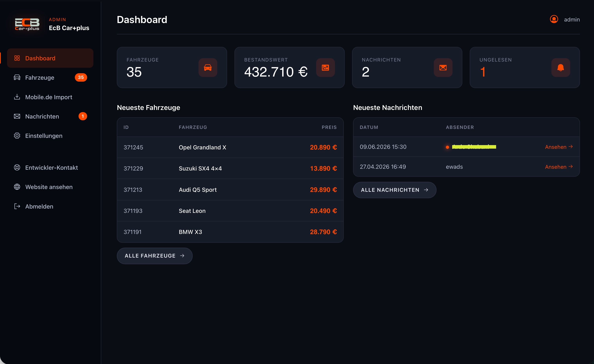
Task: Click the logout icon beside Abmelden
Action: tap(17, 206)
